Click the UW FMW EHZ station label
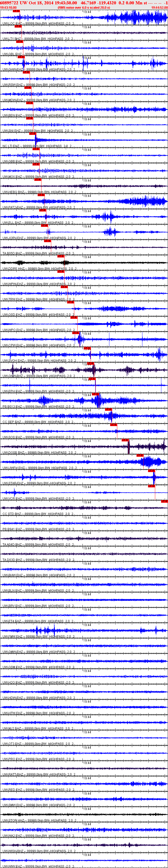The height and width of the screenshot is (868, 168). click(38, 637)
